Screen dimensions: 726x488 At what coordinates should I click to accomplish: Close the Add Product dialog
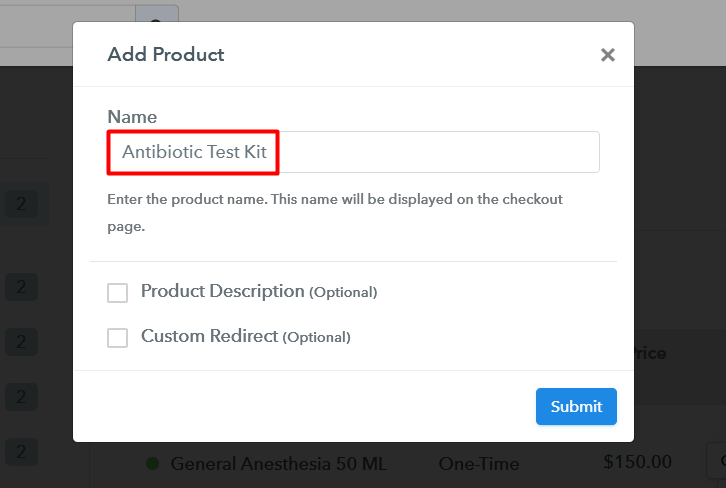(607, 55)
